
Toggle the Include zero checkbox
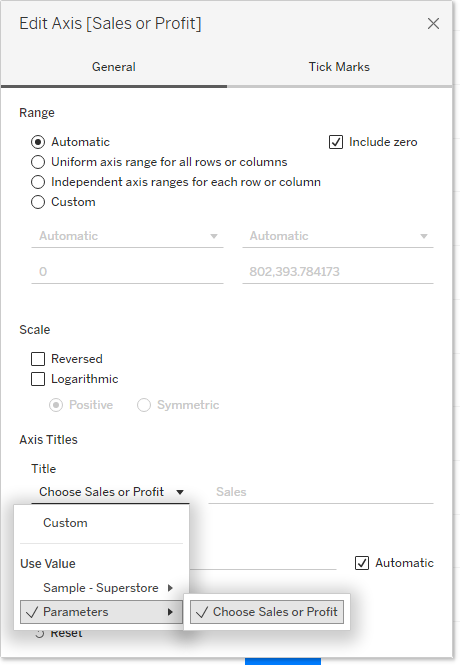tap(336, 142)
